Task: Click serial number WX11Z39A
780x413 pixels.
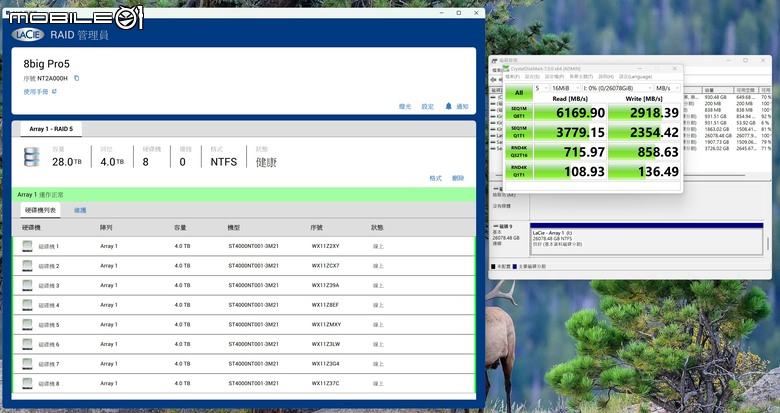Action: [325, 285]
